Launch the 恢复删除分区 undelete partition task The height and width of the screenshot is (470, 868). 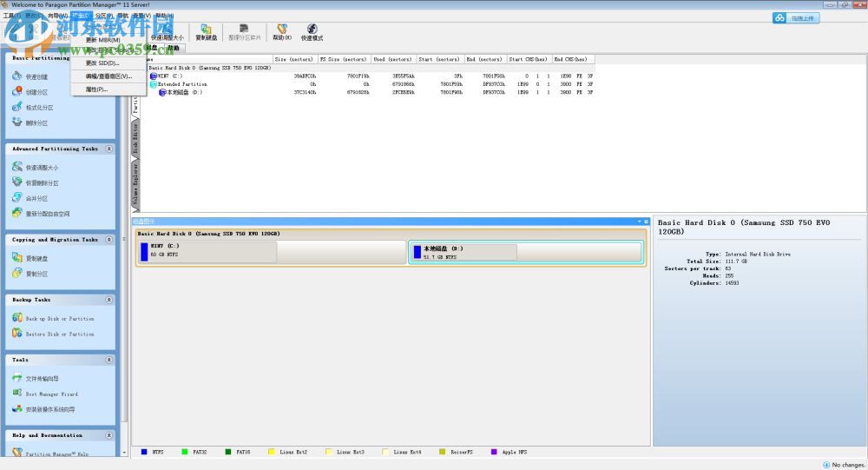point(36,183)
